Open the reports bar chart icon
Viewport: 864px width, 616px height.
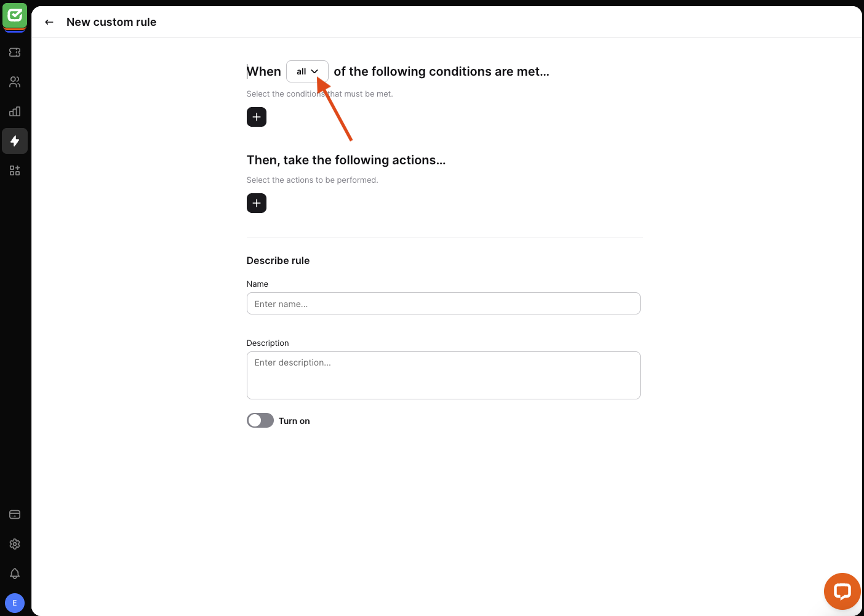(x=15, y=111)
